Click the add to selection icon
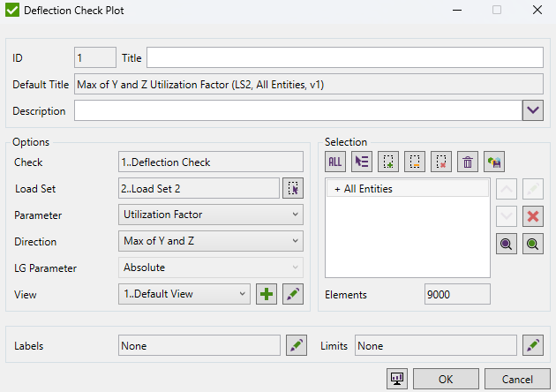Viewport: 556px width, 392px height. click(388, 161)
